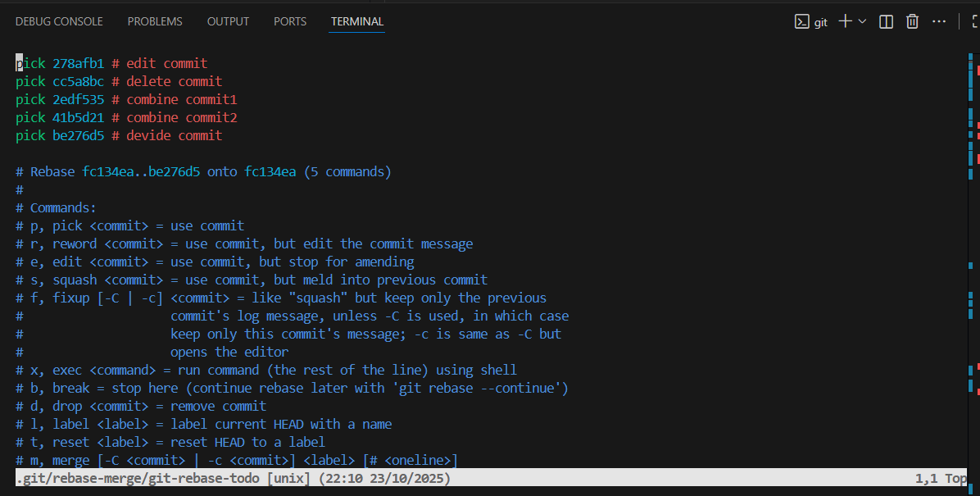Click the git-rebase-todo file path in status line

[138, 479]
